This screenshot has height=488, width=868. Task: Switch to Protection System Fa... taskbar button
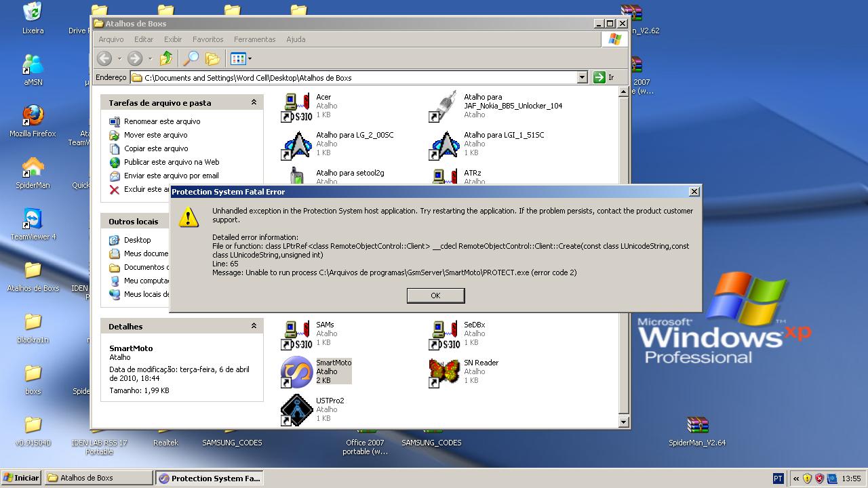click(209, 478)
